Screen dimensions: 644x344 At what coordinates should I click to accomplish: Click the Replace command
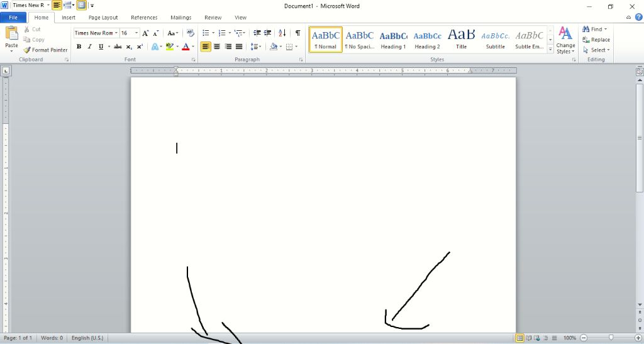pos(596,40)
